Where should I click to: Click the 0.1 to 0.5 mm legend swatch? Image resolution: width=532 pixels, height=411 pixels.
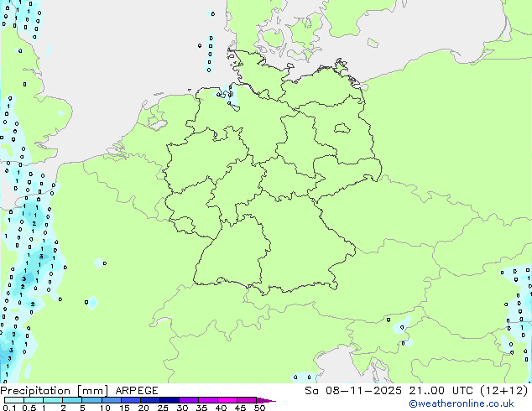[x=14, y=400]
